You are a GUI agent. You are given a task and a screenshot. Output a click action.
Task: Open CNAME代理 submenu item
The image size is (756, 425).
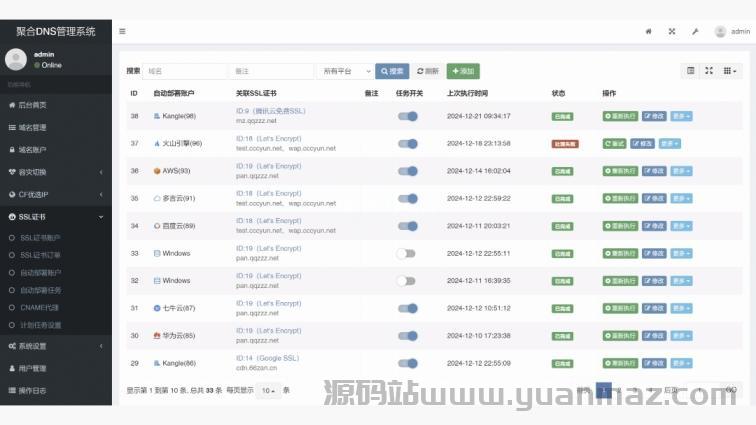pos(39,307)
